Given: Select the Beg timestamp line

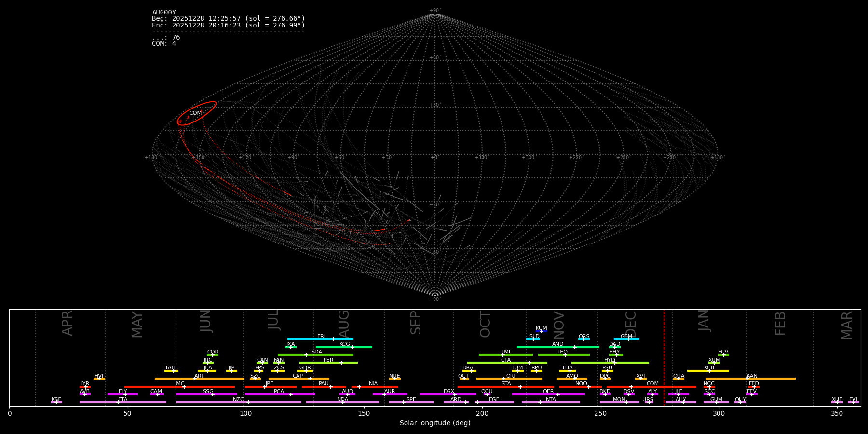Looking at the screenshot, I should point(229,19).
